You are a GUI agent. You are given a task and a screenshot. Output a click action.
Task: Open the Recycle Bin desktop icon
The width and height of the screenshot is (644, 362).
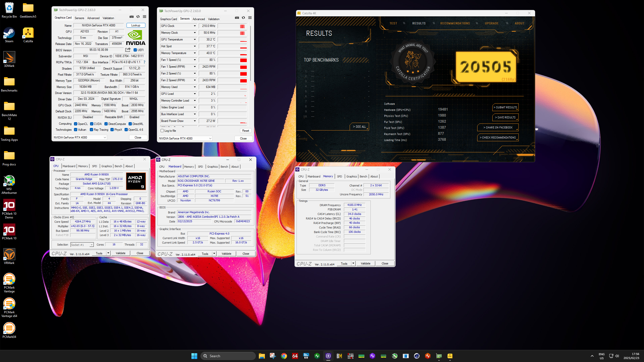pyautogui.click(x=9, y=10)
